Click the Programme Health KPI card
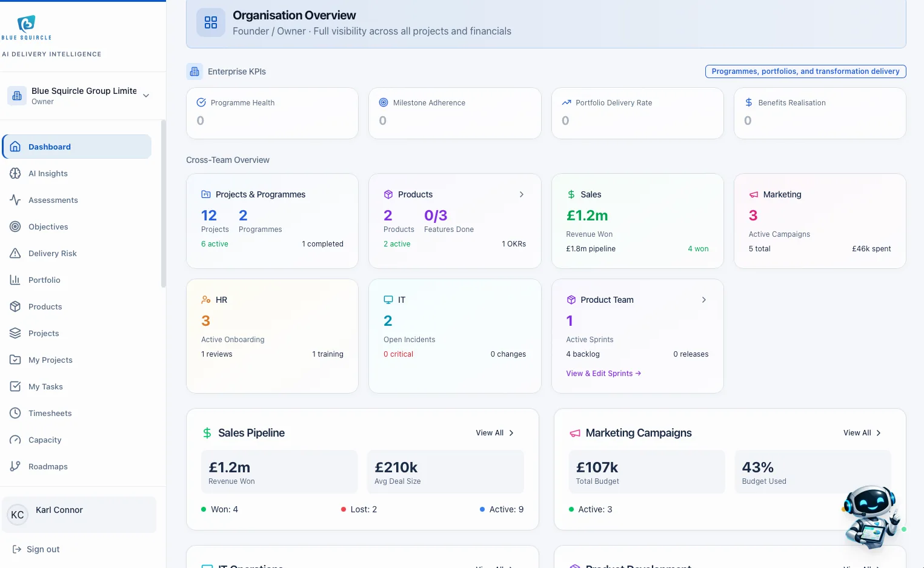 pos(272,113)
